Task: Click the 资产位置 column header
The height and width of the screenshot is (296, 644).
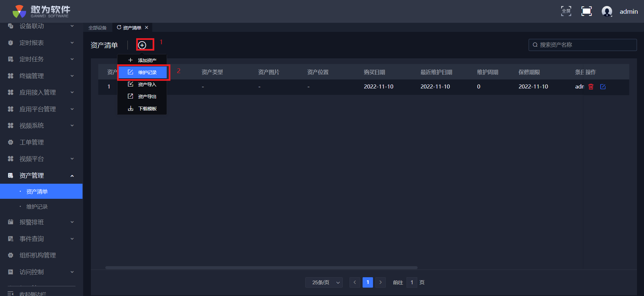Action: click(318, 72)
